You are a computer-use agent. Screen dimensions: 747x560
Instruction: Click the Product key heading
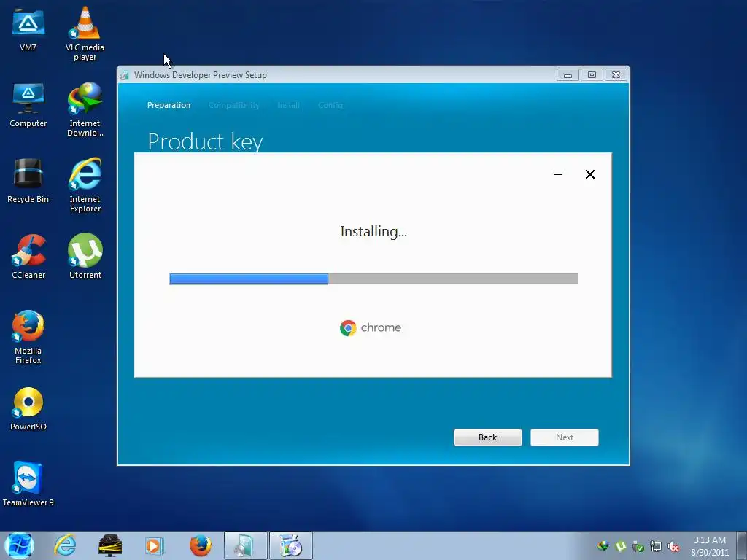coord(205,141)
